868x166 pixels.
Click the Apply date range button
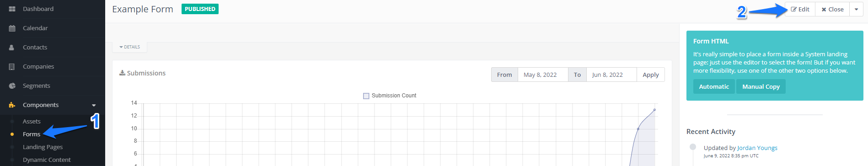click(x=651, y=75)
